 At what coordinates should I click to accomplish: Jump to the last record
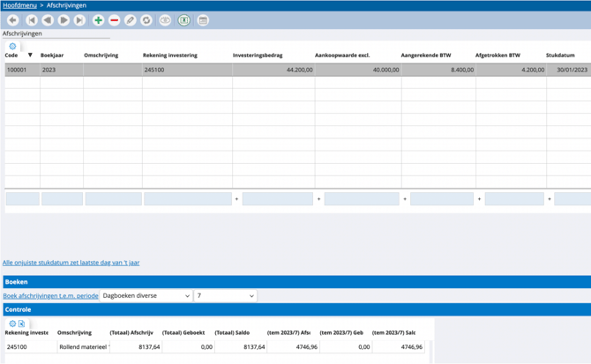(79, 20)
